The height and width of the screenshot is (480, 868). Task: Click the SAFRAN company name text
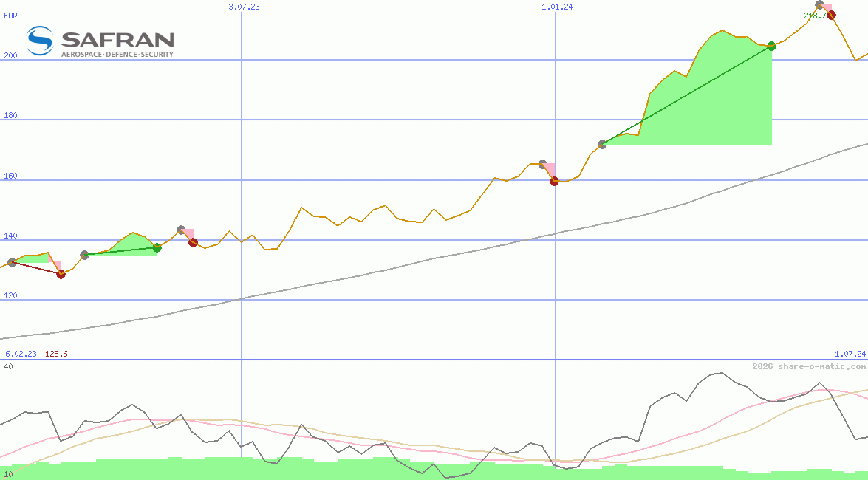click(117, 38)
